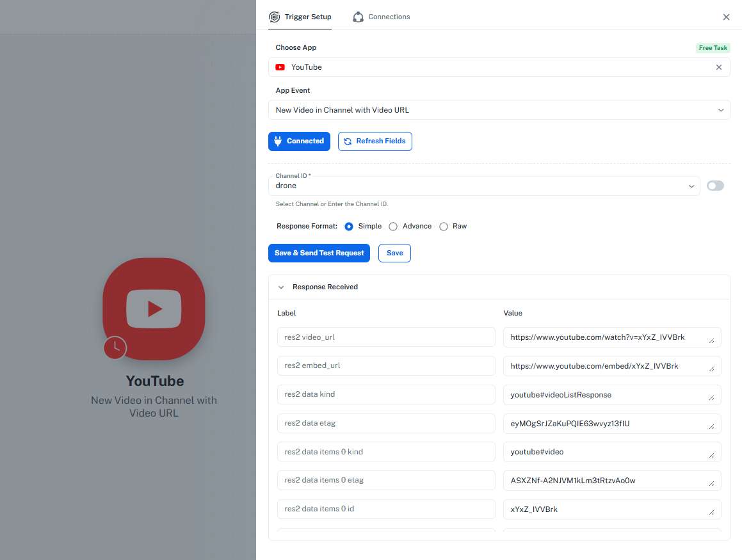The height and width of the screenshot is (560, 742).
Task: Click the Connections tab icon
Action: [359, 17]
